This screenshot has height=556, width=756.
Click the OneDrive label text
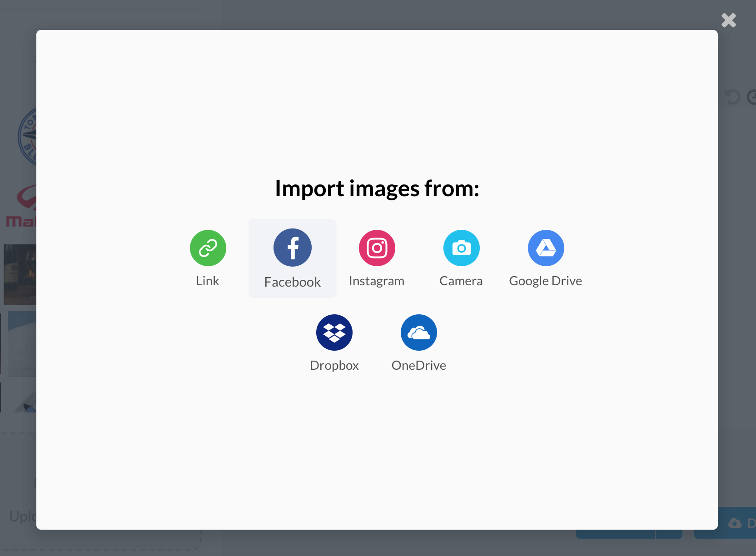point(418,365)
